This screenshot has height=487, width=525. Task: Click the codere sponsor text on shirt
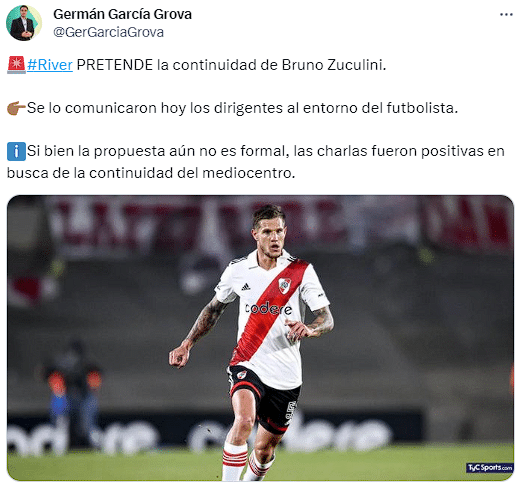pos(268,308)
